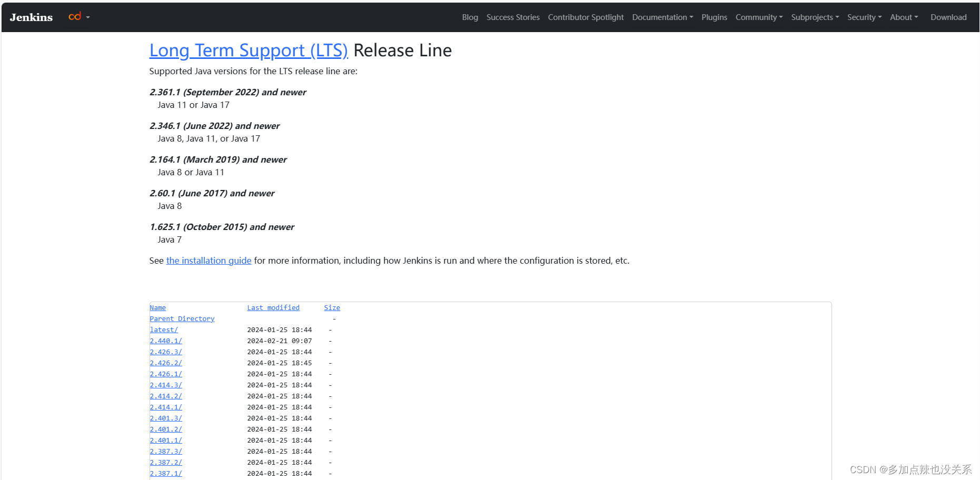Click the 'Java 8, Java 11, or Java 17' text
This screenshot has height=480, width=980.
point(209,138)
